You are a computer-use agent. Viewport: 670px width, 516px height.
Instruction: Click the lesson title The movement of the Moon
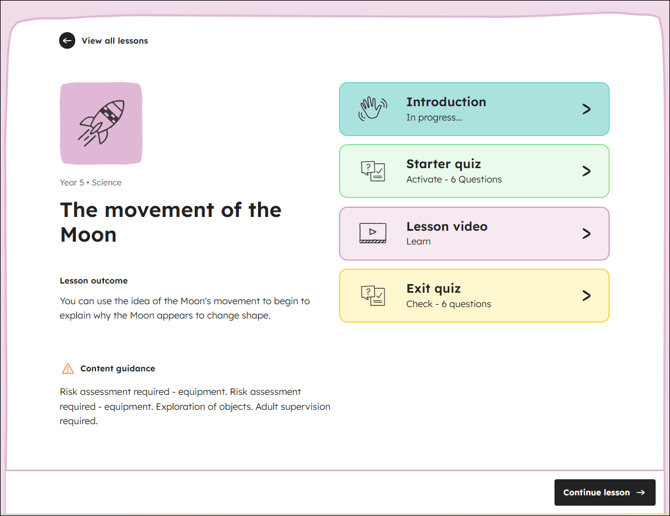click(x=170, y=222)
